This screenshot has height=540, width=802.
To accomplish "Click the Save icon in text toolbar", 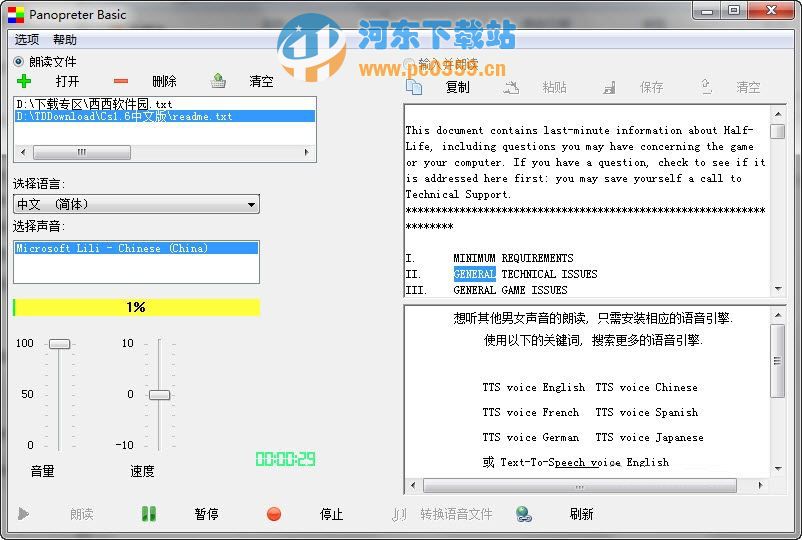I will [609, 88].
